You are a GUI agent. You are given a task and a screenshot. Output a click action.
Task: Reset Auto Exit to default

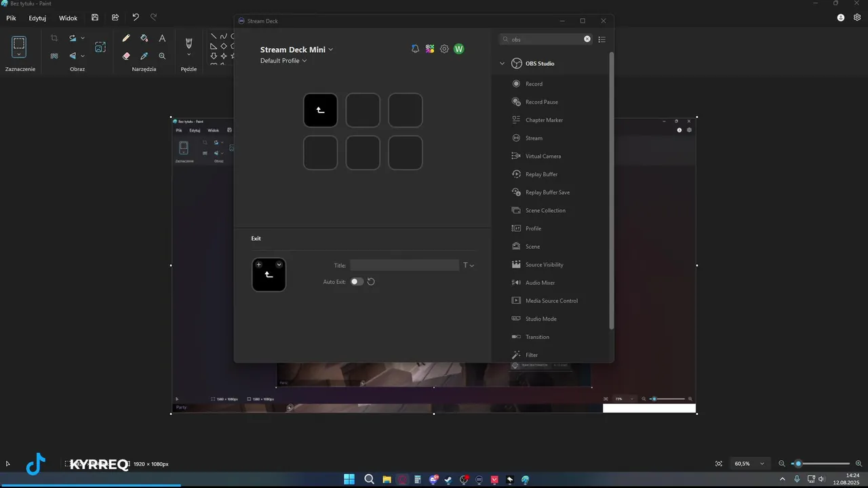point(371,281)
